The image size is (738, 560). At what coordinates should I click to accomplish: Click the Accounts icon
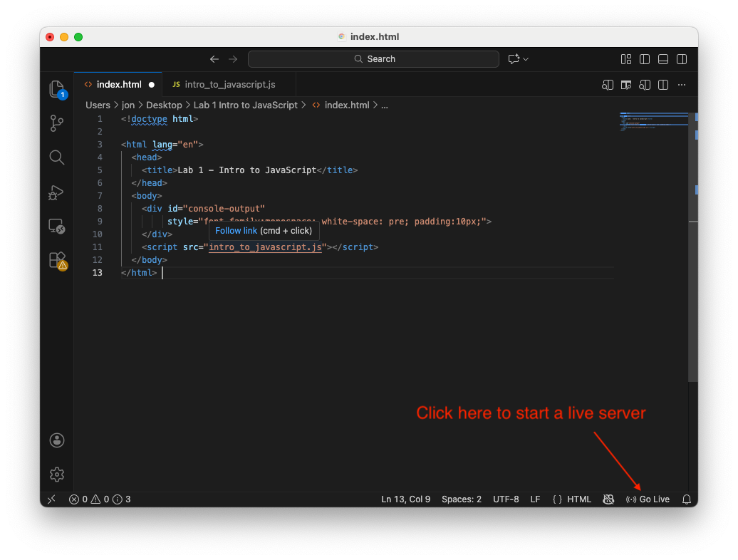point(57,440)
